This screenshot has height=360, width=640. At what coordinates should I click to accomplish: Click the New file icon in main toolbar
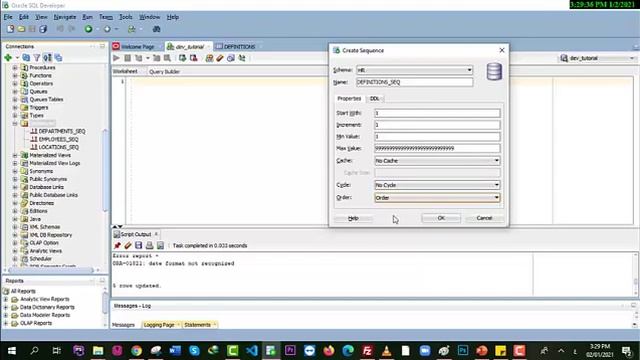[10, 29]
